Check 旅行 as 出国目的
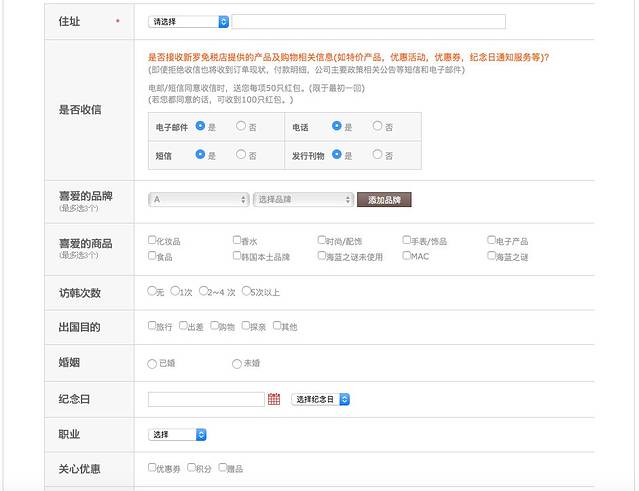The height and width of the screenshot is (491, 639). click(152, 326)
